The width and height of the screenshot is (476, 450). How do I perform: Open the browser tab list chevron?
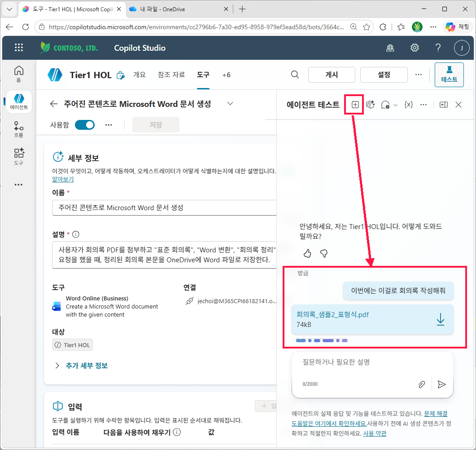click(x=9, y=9)
